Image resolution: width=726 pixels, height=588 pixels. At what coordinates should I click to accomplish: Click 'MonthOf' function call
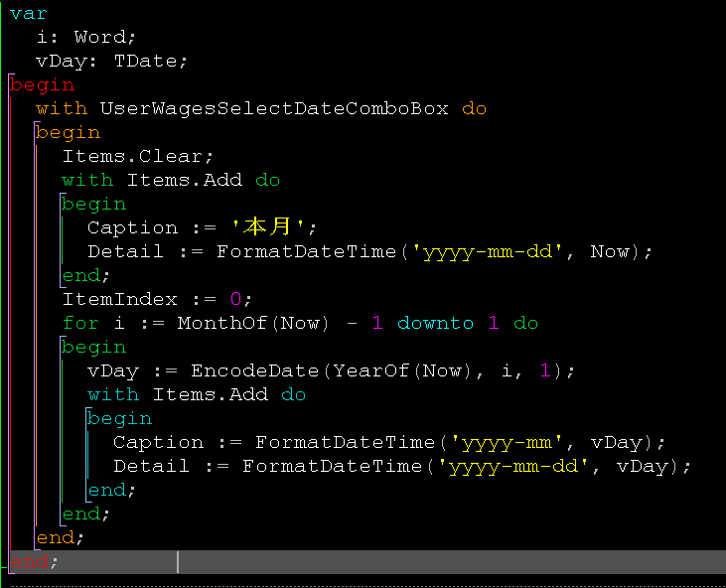coord(222,323)
